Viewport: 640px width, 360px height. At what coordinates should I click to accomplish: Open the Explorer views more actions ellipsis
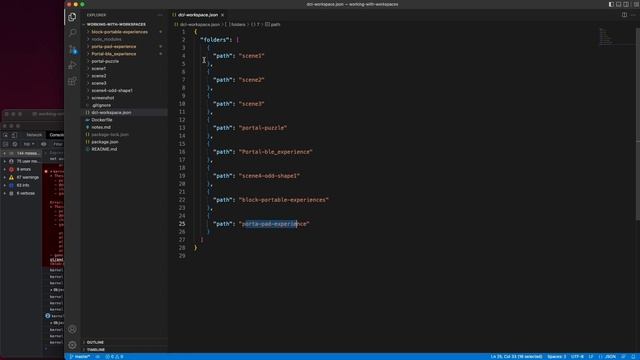click(x=160, y=15)
